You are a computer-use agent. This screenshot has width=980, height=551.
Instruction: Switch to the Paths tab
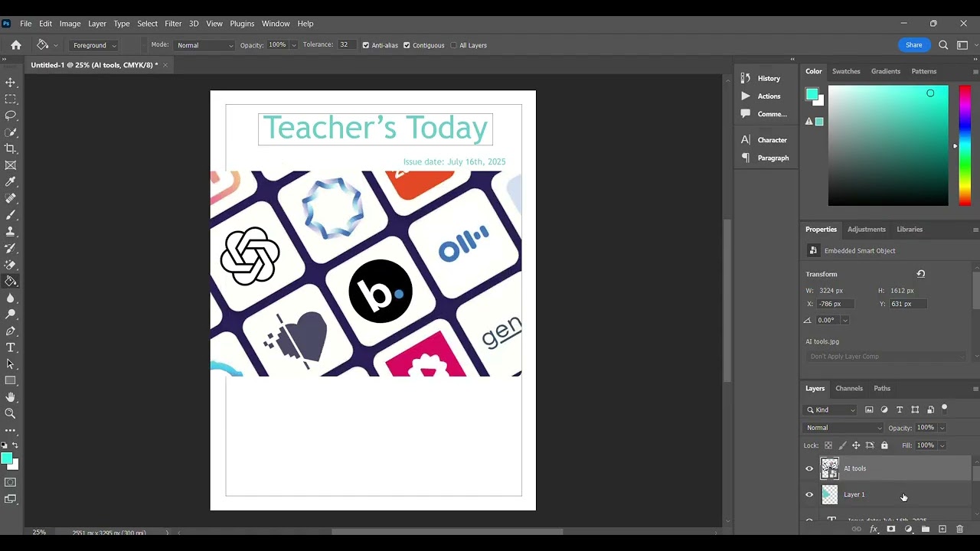pos(882,389)
